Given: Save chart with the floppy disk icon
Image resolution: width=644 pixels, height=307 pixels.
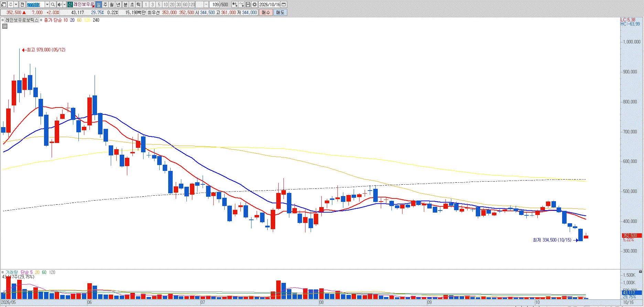Looking at the screenshot, I should tap(248, 4).
